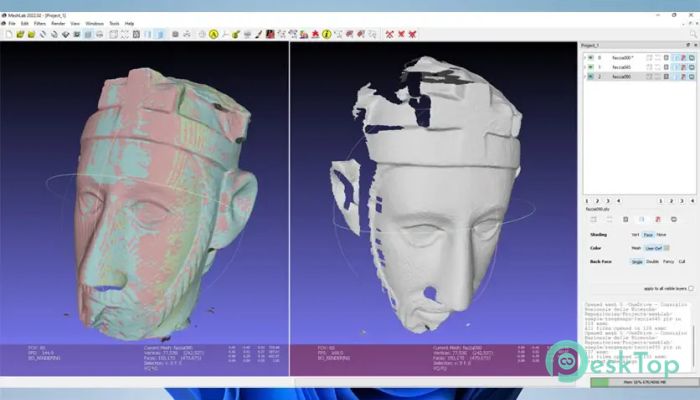
Task: Expand the tree arrow of layer 1
Action: [585, 67]
